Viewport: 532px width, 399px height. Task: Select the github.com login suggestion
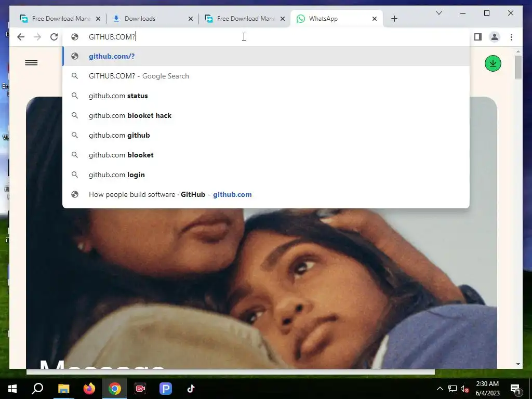[x=266, y=175]
